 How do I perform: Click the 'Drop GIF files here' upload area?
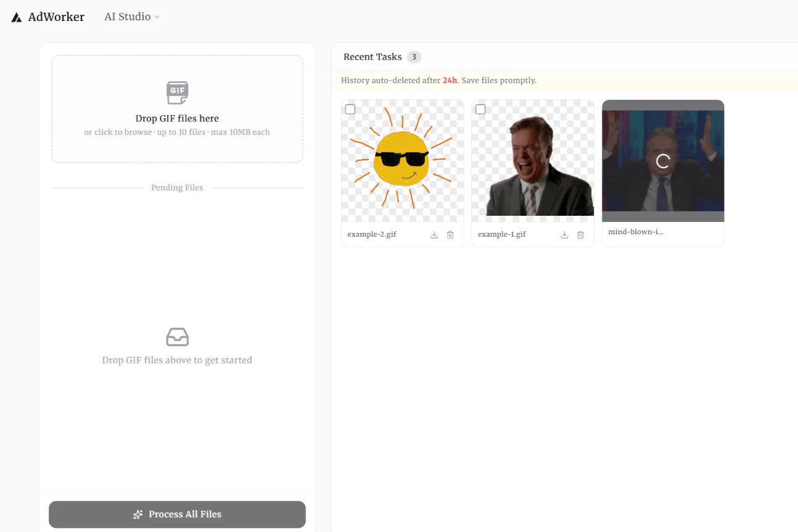coord(177,109)
